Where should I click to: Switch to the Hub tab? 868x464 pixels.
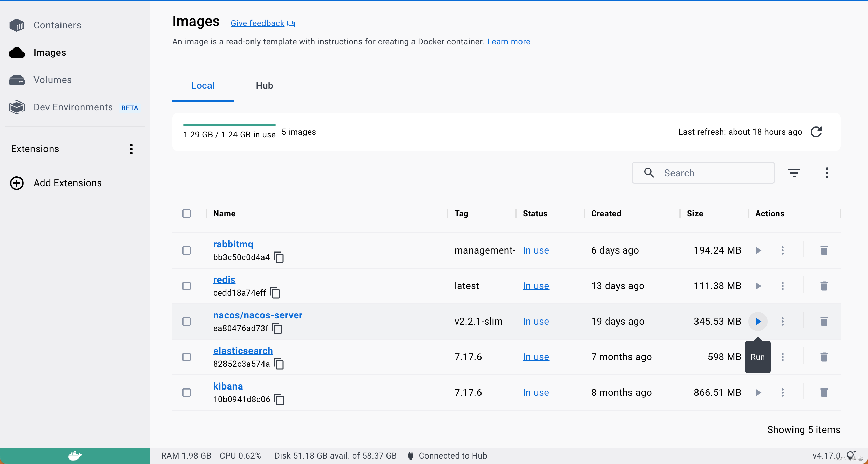point(265,86)
